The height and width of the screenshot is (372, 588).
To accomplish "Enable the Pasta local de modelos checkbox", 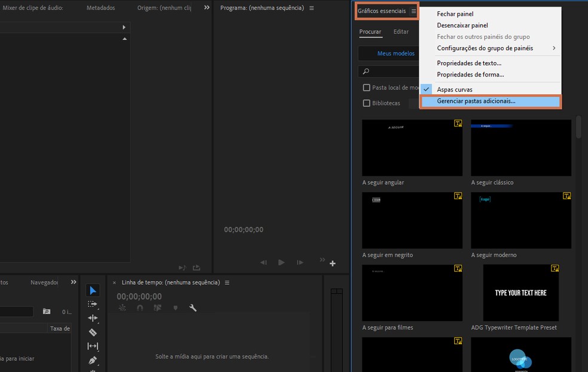I will click(367, 88).
